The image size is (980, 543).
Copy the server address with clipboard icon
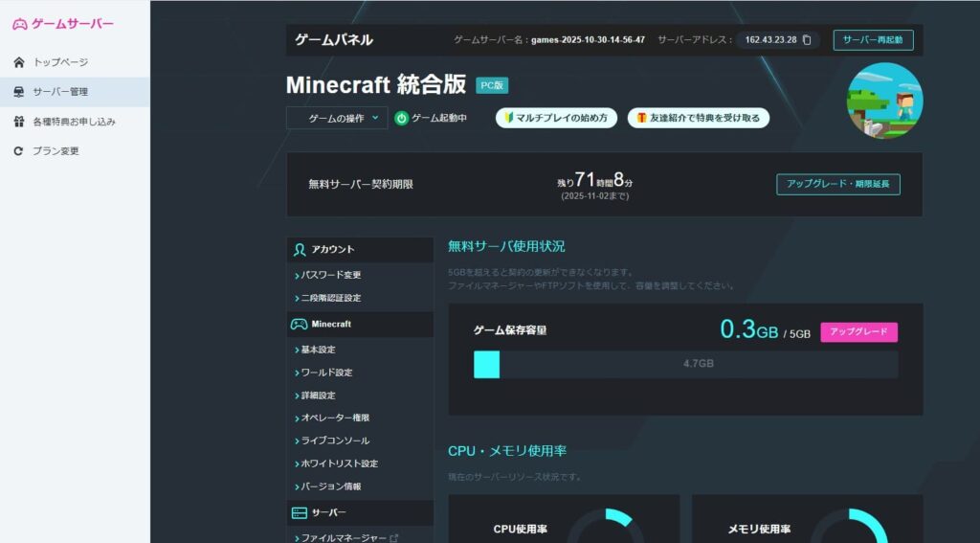pos(807,40)
